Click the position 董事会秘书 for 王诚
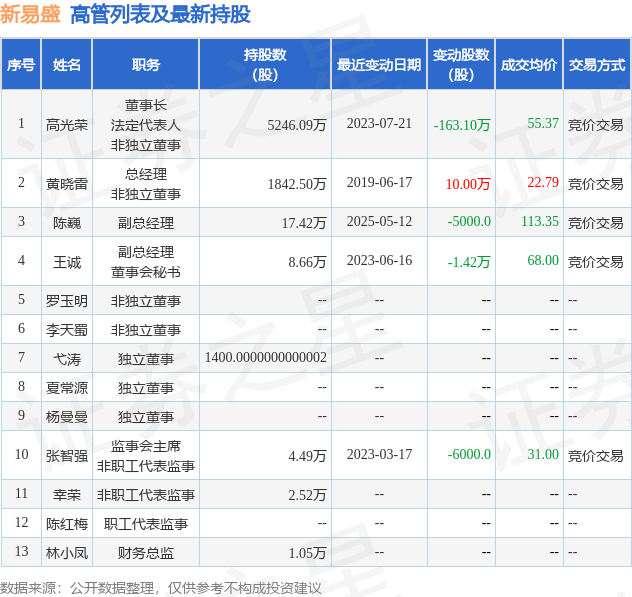This screenshot has height=597, width=632. tap(146, 272)
